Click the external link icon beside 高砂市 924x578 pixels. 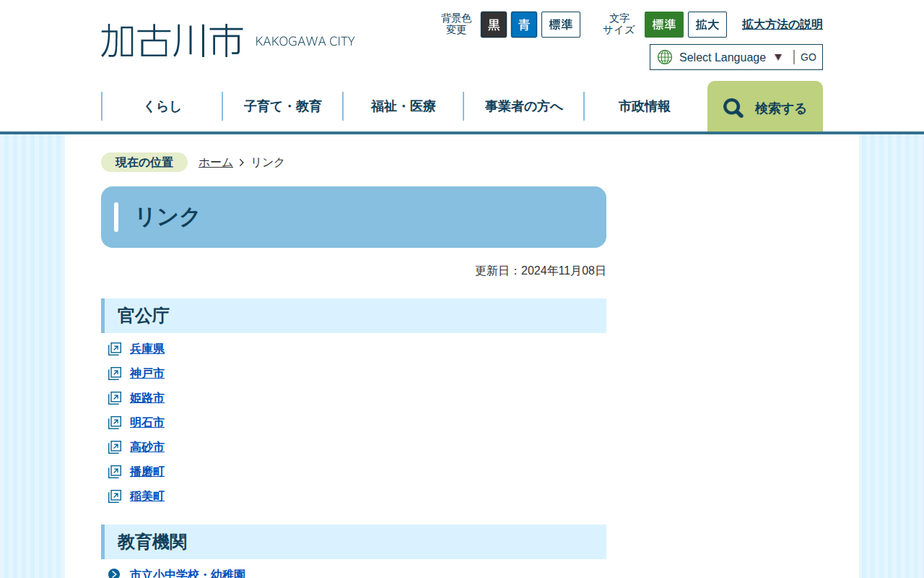pyautogui.click(x=115, y=447)
